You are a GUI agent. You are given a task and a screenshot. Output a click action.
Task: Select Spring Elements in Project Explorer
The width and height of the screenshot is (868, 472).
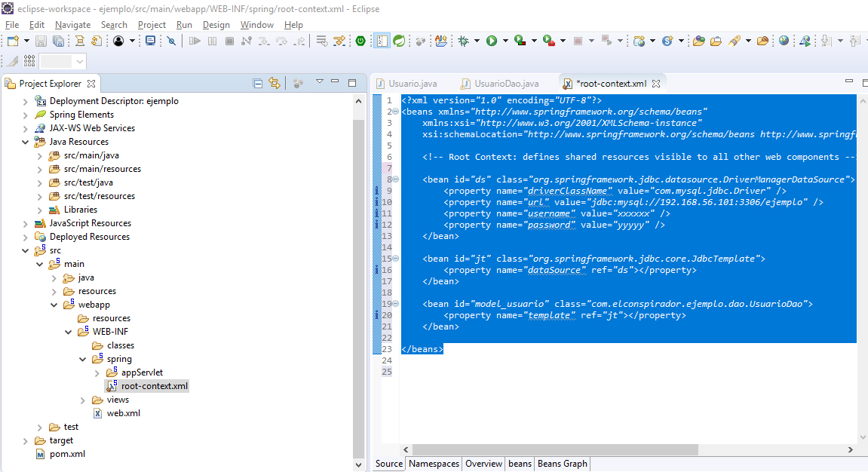click(x=81, y=115)
